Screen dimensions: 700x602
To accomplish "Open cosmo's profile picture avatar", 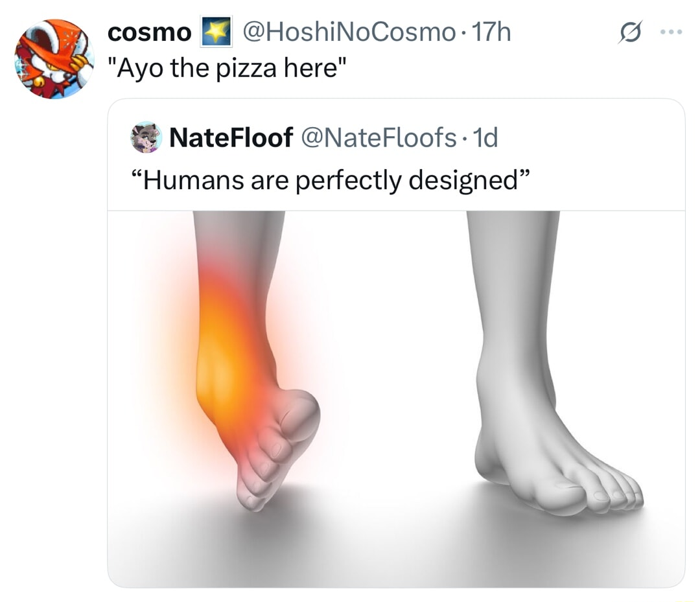I will [x=55, y=58].
